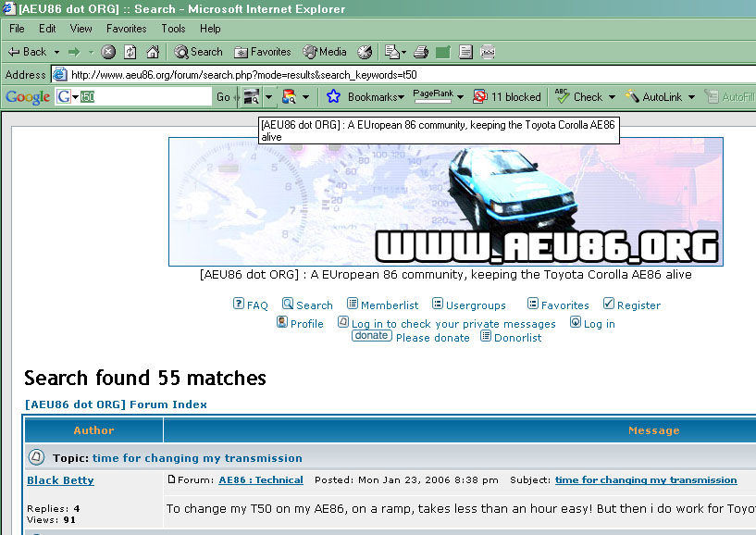The image size is (756, 535).
Task: Refresh the page with the Refresh icon
Action: pos(130,52)
